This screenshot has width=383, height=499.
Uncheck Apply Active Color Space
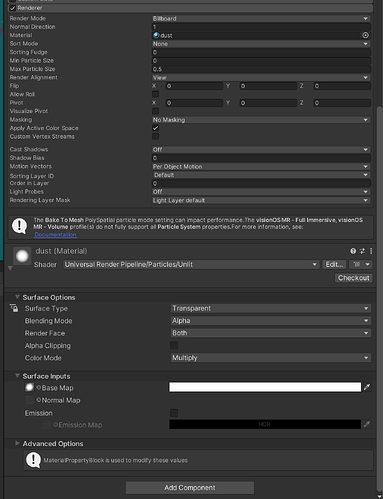(x=155, y=128)
